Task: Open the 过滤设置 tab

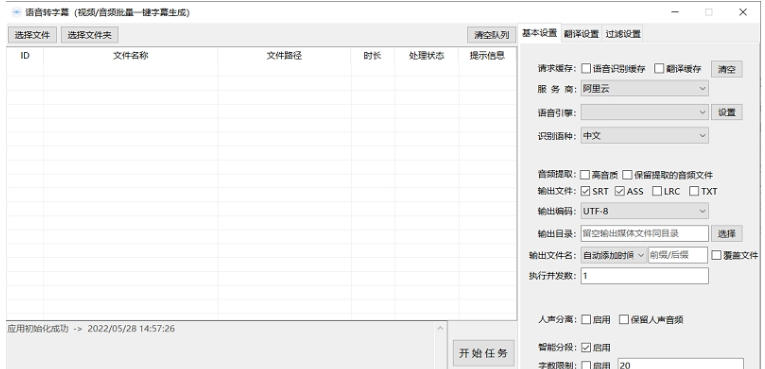Action: [x=623, y=34]
